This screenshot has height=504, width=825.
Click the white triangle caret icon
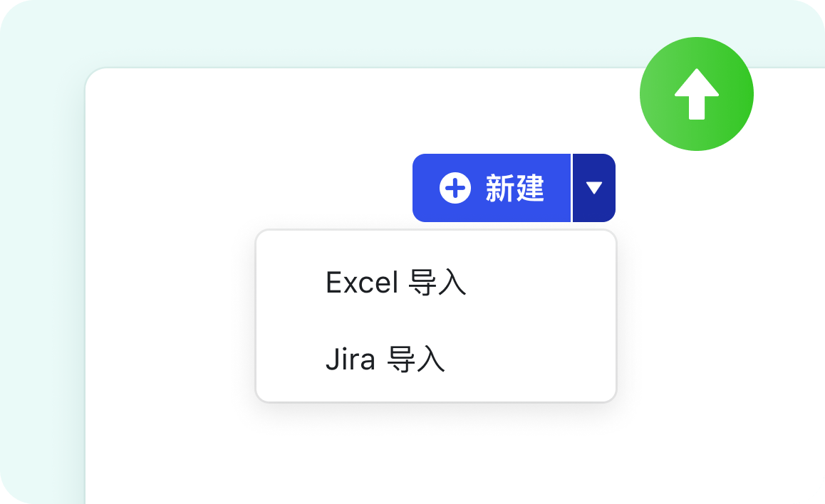[x=594, y=188]
